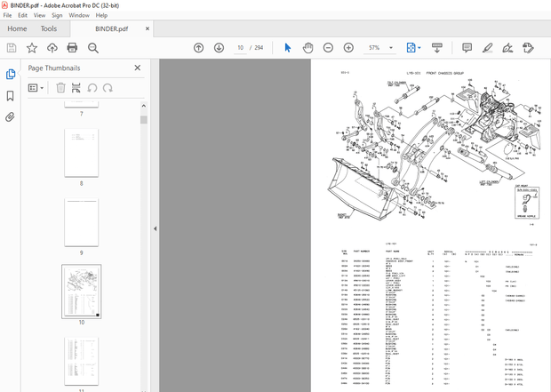The image size is (551, 392).
Task: Open the fit page options
Action: pos(411,48)
